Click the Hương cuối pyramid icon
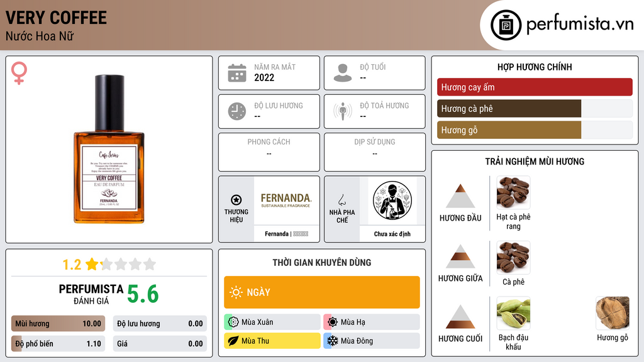The height and width of the screenshot is (362, 644). coord(460,317)
